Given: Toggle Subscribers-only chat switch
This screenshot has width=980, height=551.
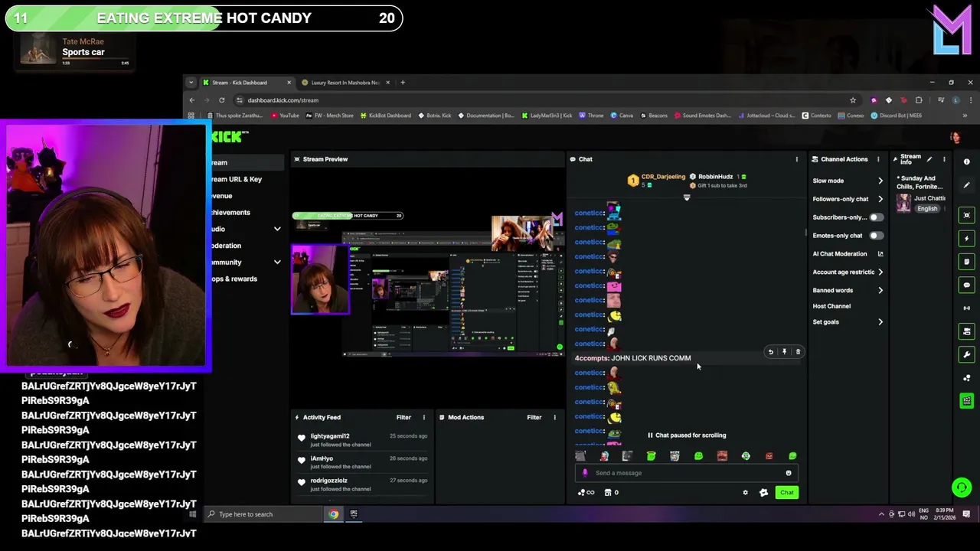Looking at the screenshot, I should point(875,217).
